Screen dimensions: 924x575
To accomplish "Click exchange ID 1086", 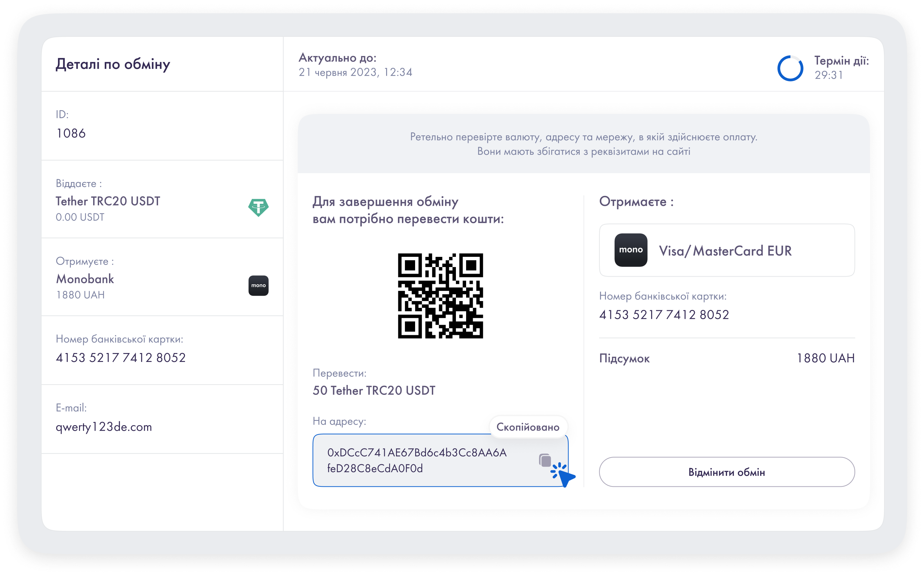I will (71, 133).
